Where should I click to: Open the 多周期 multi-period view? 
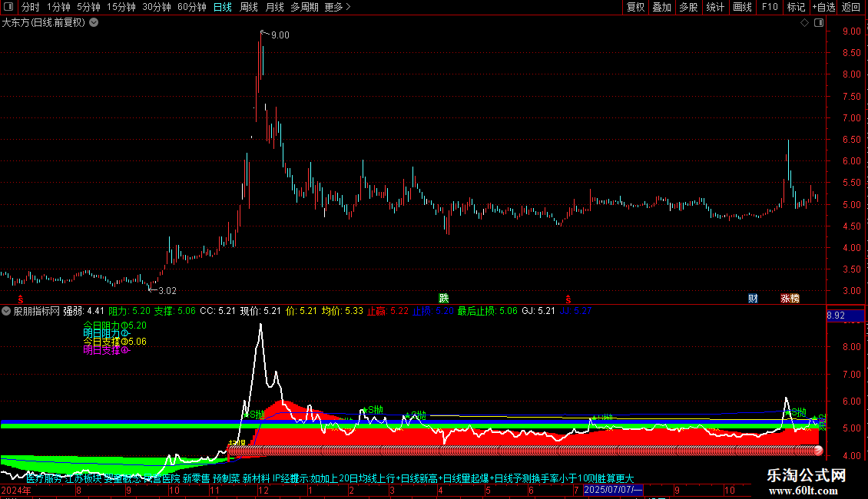tap(304, 7)
